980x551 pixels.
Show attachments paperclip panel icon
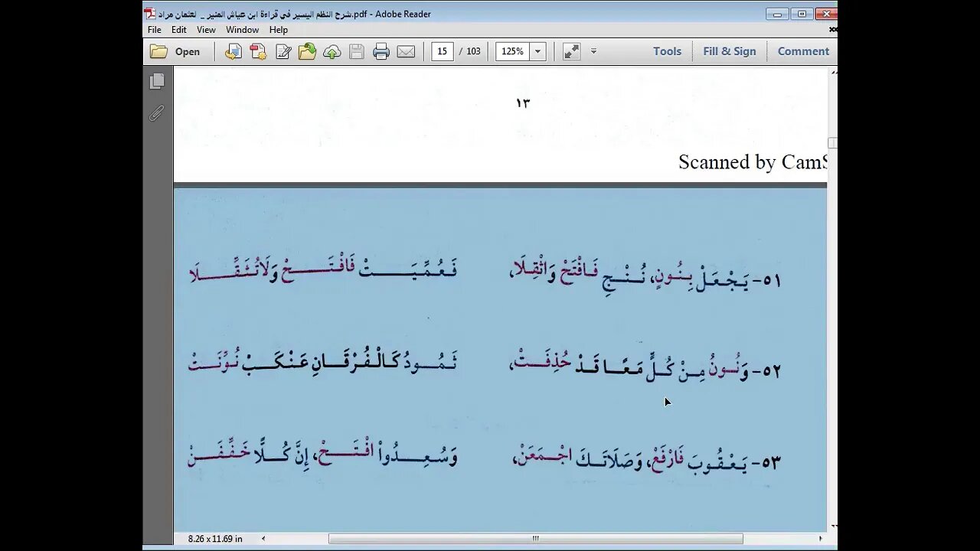(x=157, y=113)
